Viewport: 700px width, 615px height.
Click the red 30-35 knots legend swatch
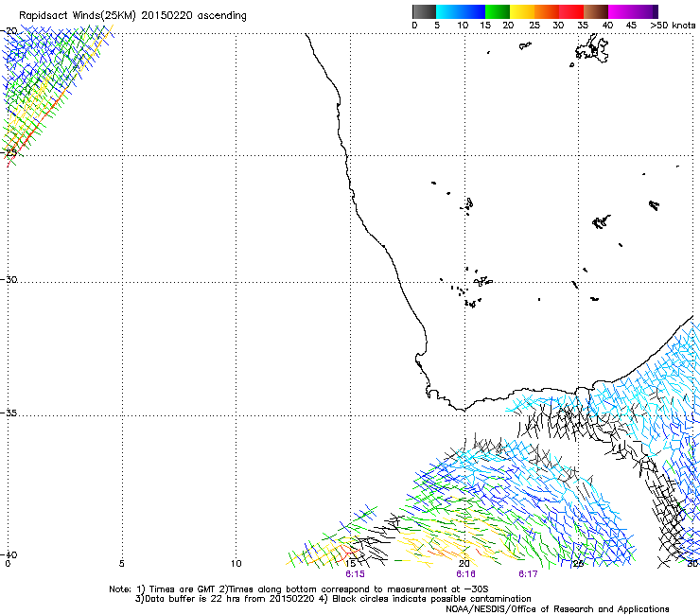pyautogui.click(x=571, y=11)
